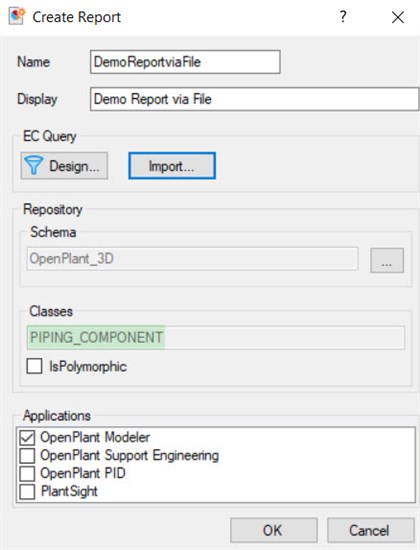Click inside the Name text field
Image resolution: width=420 pixels, height=550 pixels.
pos(185,62)
